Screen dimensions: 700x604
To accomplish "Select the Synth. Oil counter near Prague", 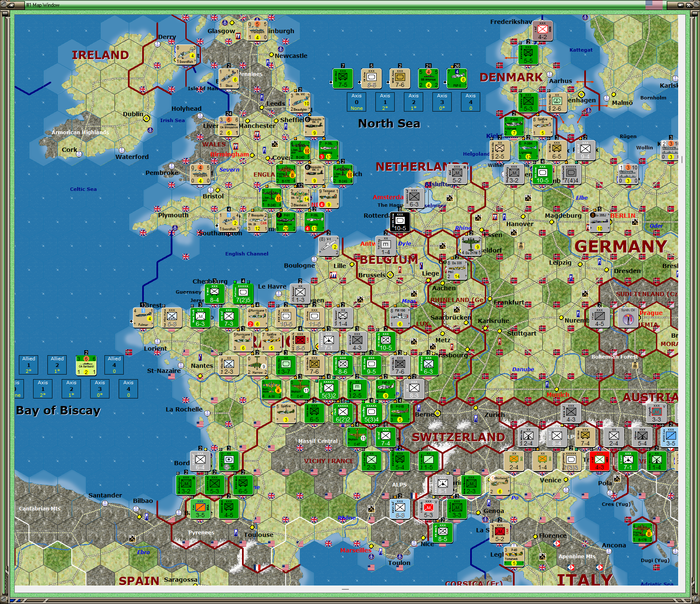I will (x=628, y=318).
